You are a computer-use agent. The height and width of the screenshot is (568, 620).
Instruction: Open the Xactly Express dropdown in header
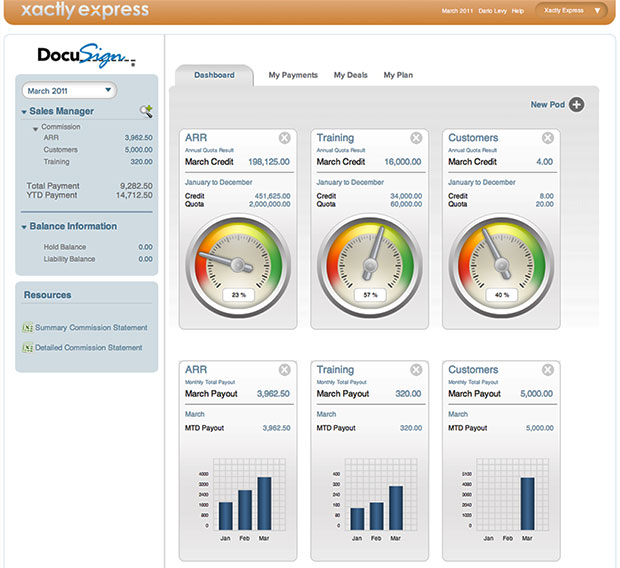pos(571,10)
